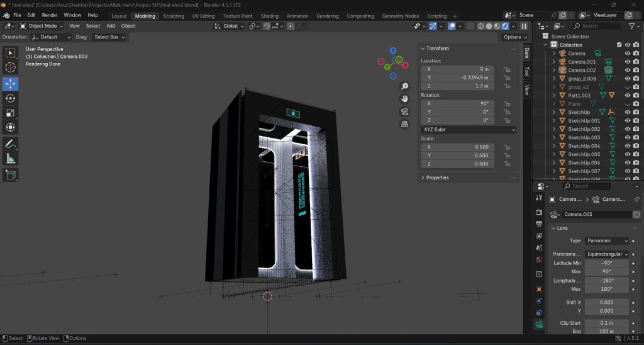Pin the properties context with pin icon

tap(636, 200)
